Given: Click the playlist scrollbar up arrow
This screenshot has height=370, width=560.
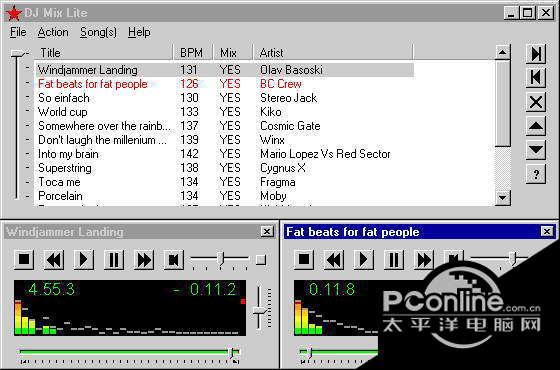Looking at the screenshot, I should (502, 52).
